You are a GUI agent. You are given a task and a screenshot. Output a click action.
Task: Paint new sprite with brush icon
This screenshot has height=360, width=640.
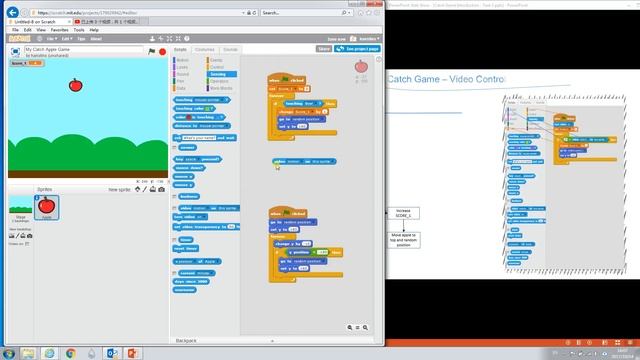pos(145,189)
